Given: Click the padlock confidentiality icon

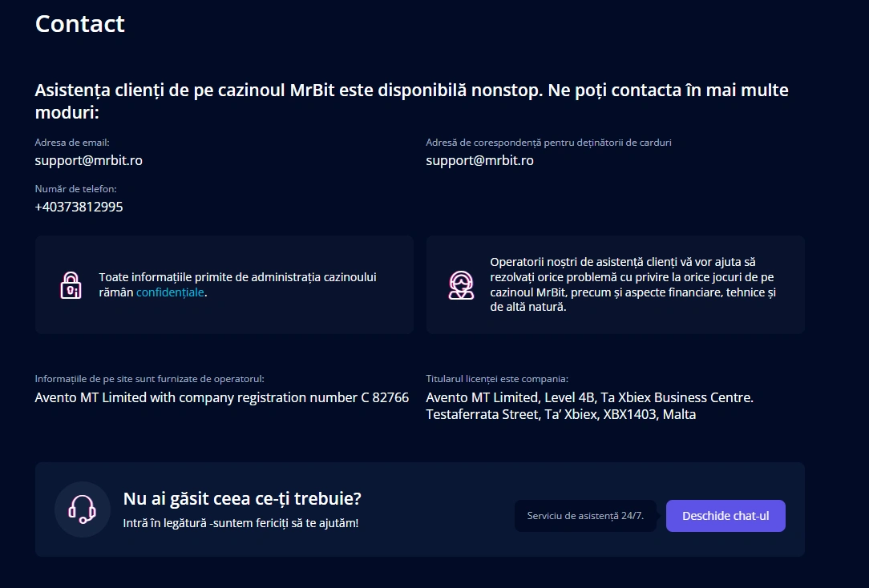Looking at the screenshot, I should [x=71, y=285].
